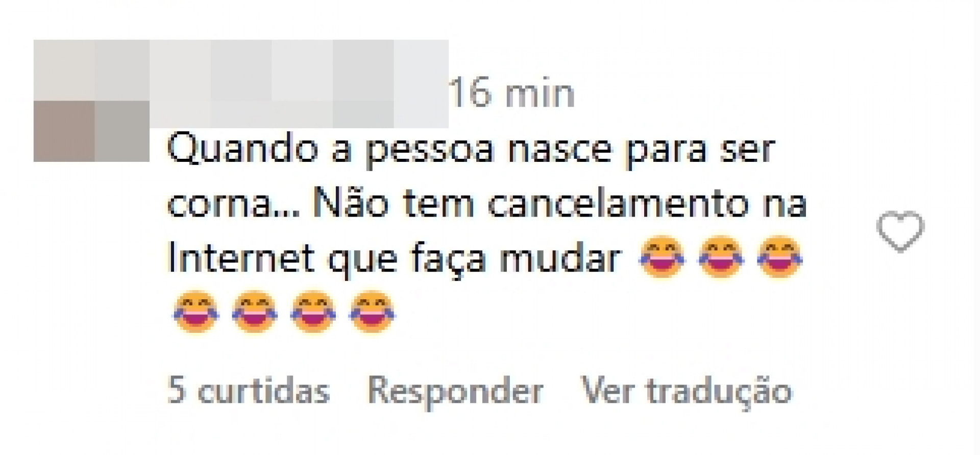Click the first laughing emoji after 'mudar'

pyautogui.click(x=663, y=257)
